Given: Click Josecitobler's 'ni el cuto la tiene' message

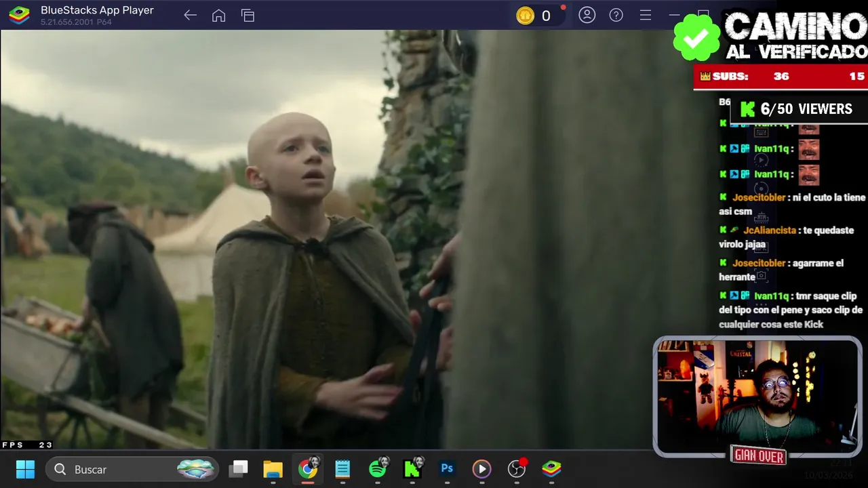Looking at the screenshot, I should pyautogui.click(x=793, y=204).
